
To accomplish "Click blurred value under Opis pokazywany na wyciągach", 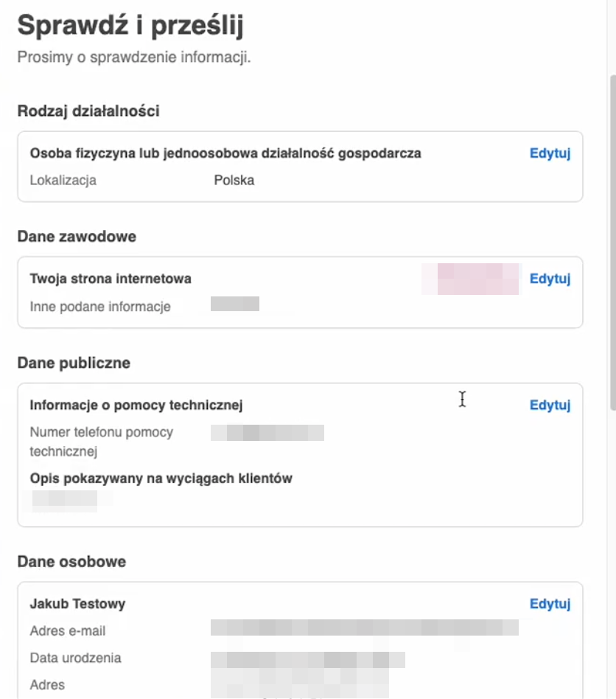I will coord(65,500).
